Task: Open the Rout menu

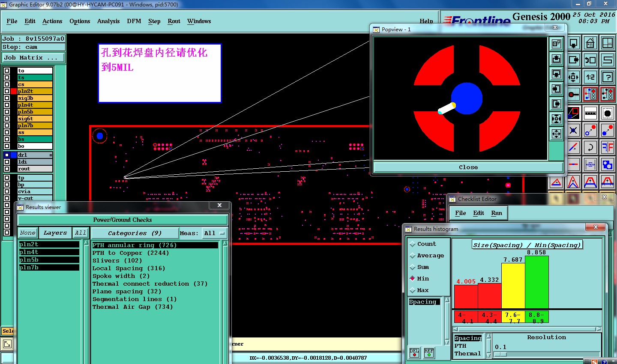Action: click(x=174, y=21)
